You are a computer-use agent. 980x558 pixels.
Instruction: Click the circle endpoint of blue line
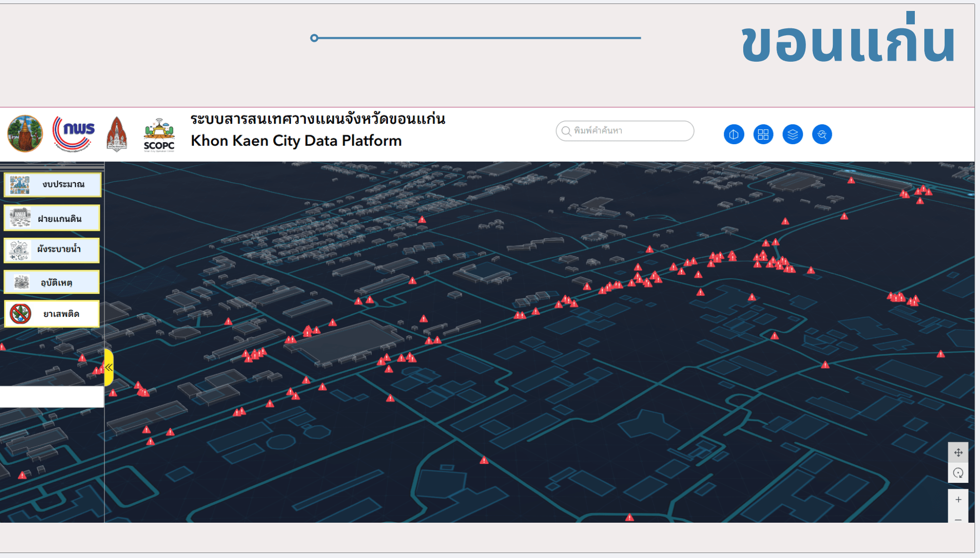click(x=314, y=38)
